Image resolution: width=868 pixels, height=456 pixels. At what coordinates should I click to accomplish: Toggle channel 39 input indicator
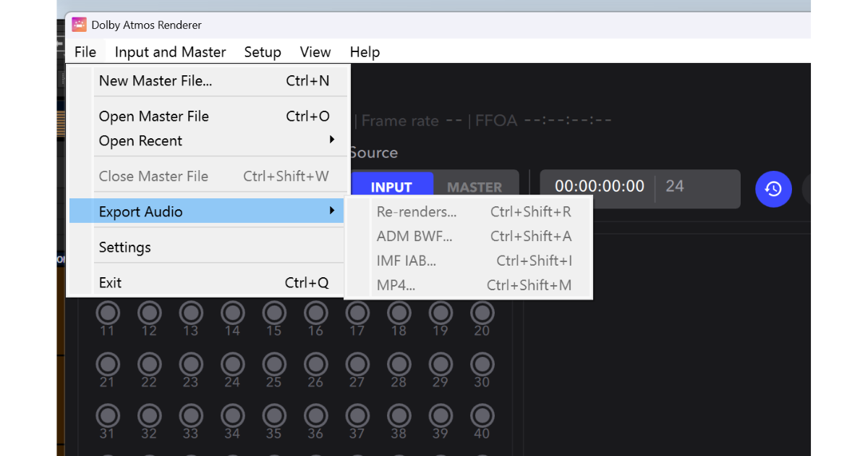pos(441,414)
